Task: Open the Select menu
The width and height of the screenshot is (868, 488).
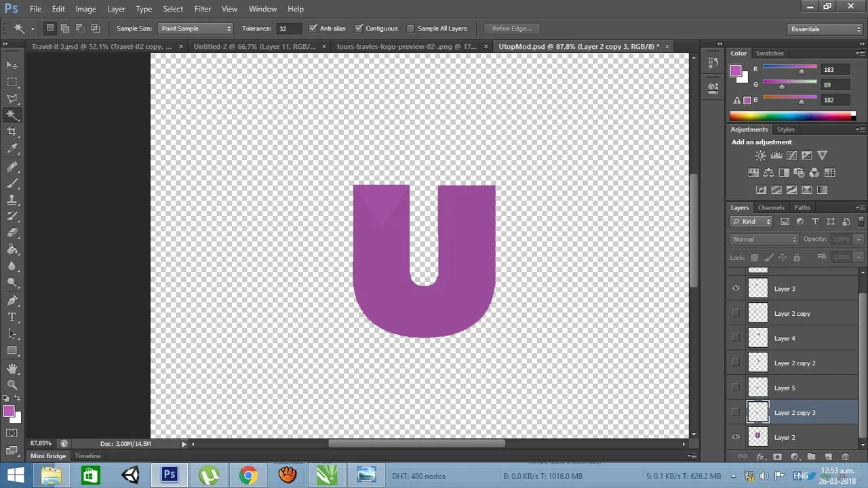Action: tap(173, 9)
